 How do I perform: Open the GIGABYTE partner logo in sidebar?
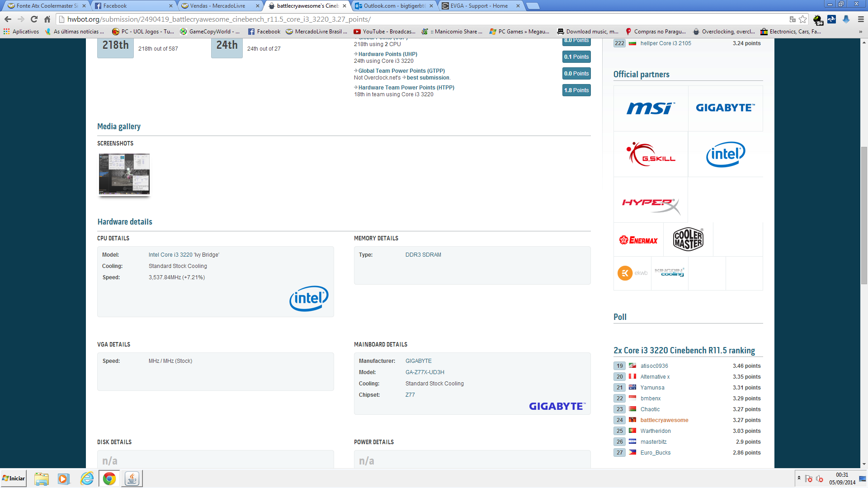click(725, 108)
